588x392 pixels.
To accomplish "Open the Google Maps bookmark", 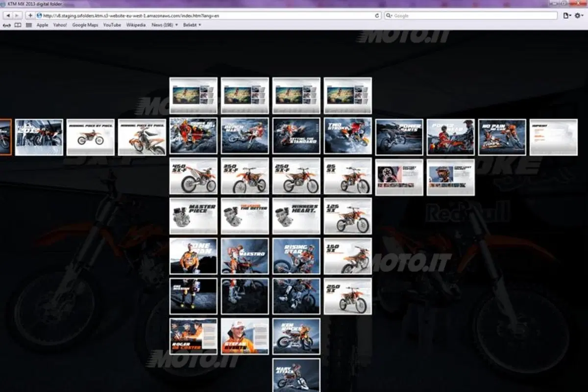I will pyautogui.click(x=85, y=25).
